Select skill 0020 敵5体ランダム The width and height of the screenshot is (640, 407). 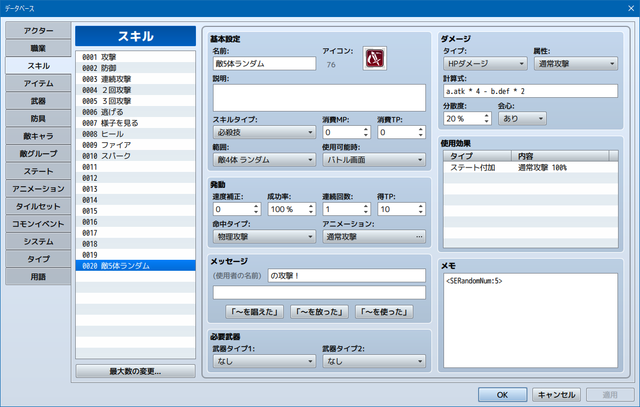136,266
